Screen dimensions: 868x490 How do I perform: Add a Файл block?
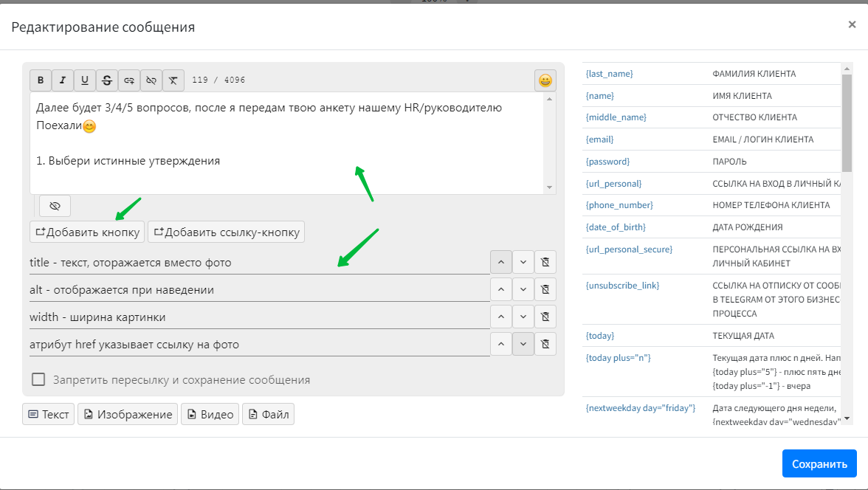[269, 414]
